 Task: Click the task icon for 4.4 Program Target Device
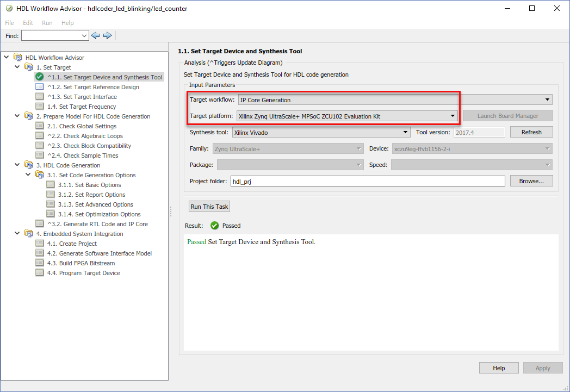click(x=40, y=273)
